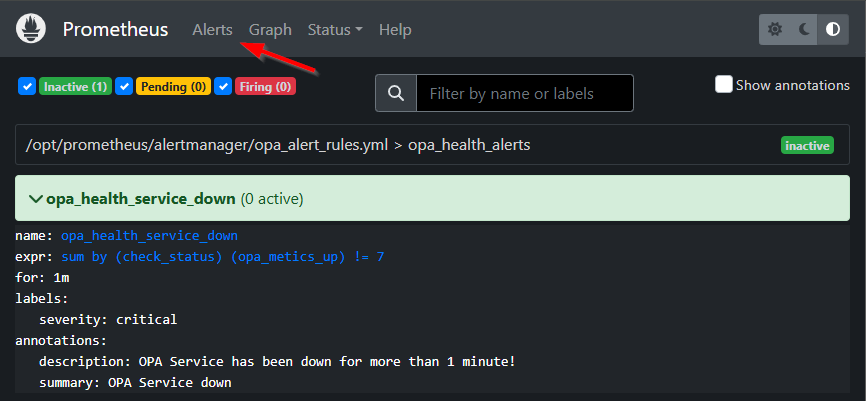
Task: Click the 'Show annotations' label text
Action: [793, 85]
